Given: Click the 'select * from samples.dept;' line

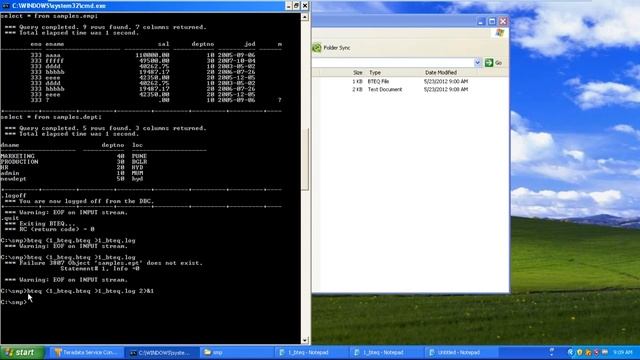Looking at the screenshot, I should pos(51,117).
